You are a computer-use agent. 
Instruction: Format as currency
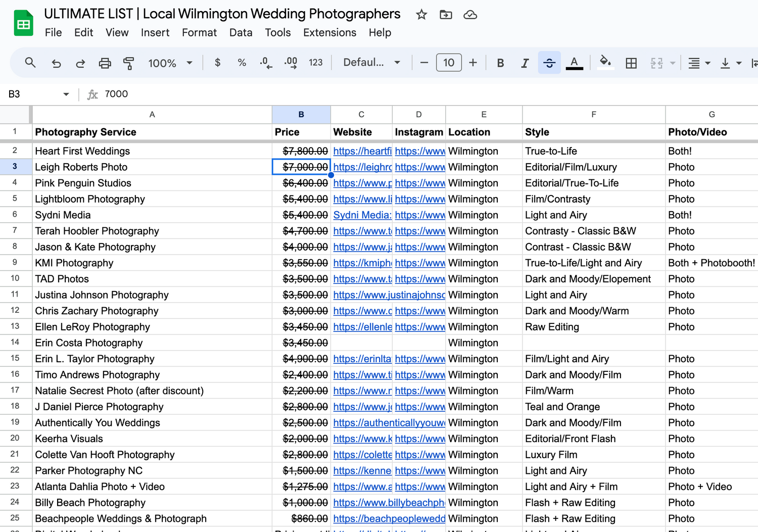pyautogui.click(x=217, y=63)
